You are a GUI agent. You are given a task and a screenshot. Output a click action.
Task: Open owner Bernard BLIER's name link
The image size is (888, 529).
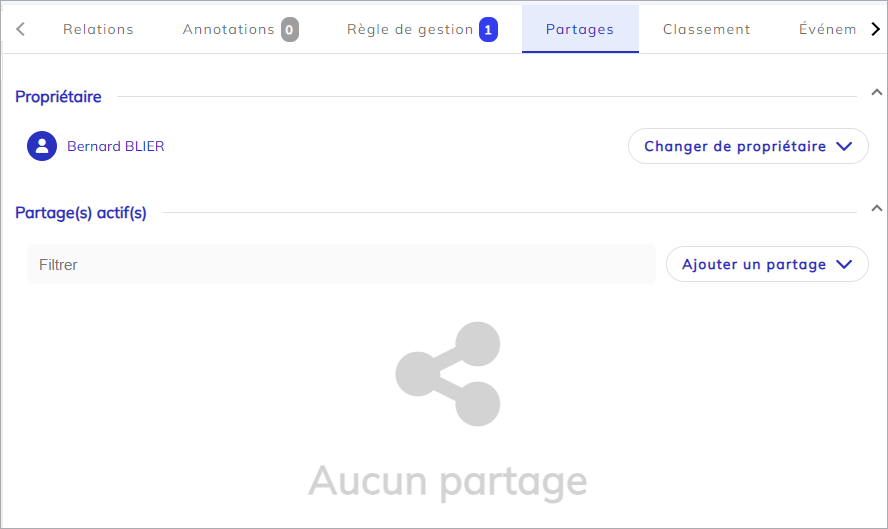click(x=116, y=146)
